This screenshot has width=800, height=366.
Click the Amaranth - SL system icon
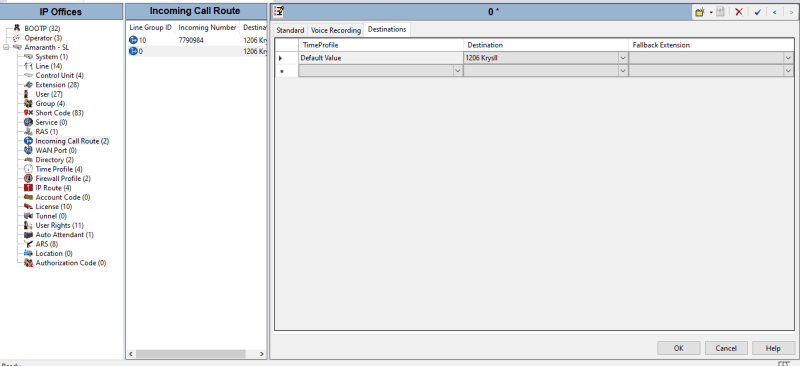pyautogui.click(x=17, y=47)
